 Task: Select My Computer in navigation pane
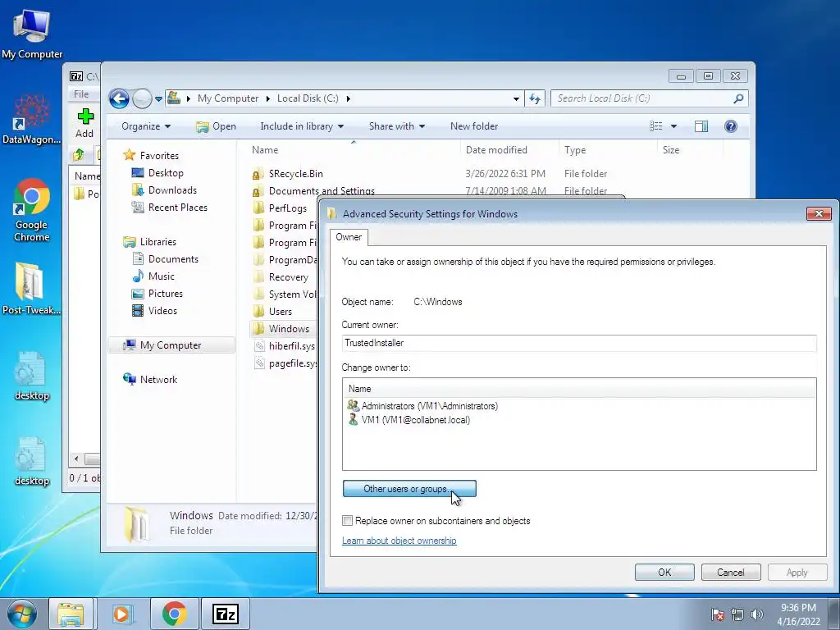coord(171,345)
